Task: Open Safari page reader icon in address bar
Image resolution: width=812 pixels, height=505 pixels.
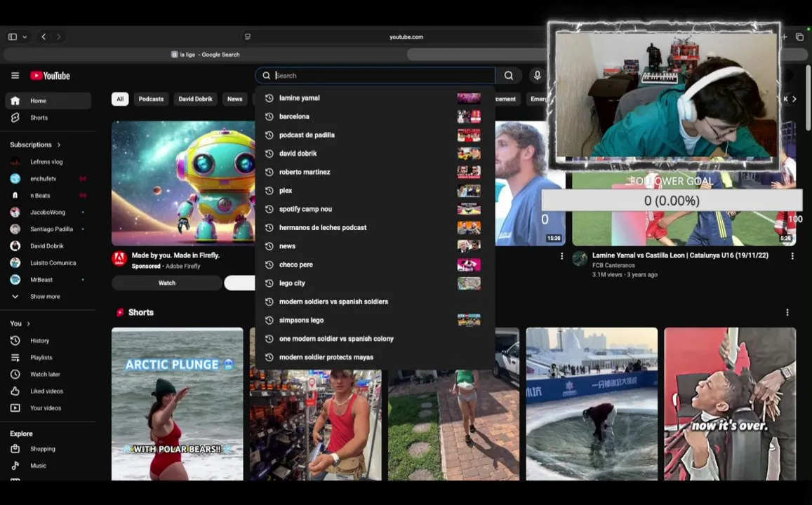Action: point(248,36)
